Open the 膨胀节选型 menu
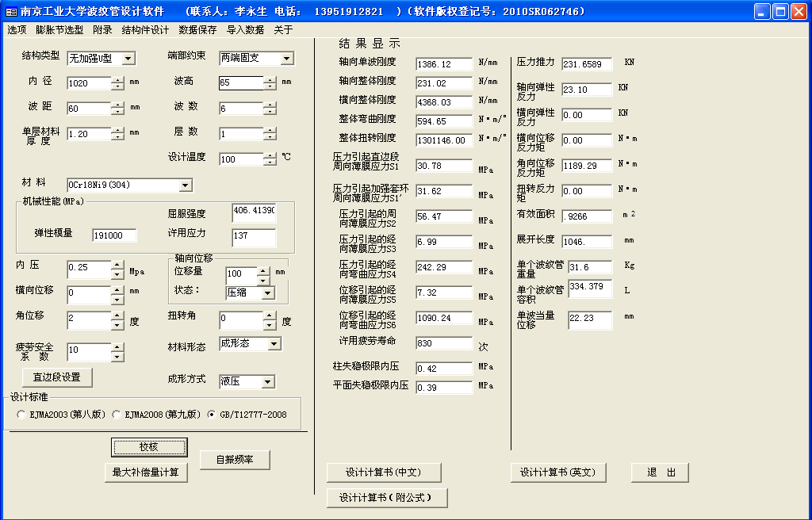 tap(59, 30)
